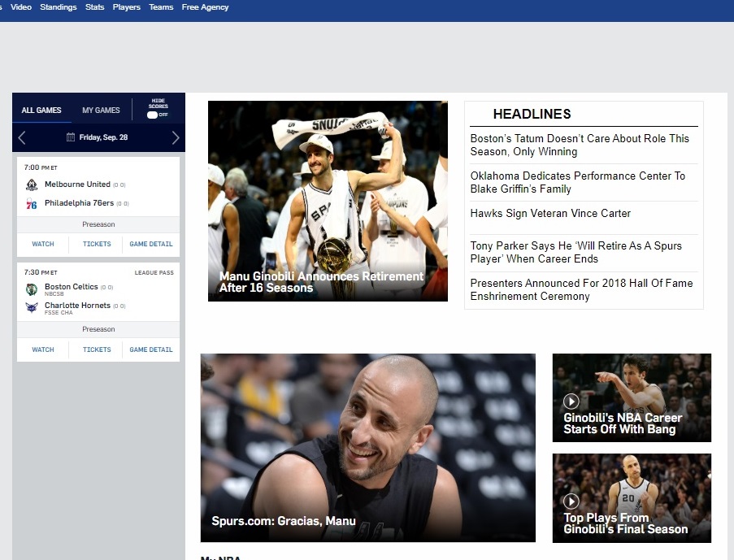Open the Spurs.com Gracias, Manu featured image
Screen dimensions: 734x560
367,447
